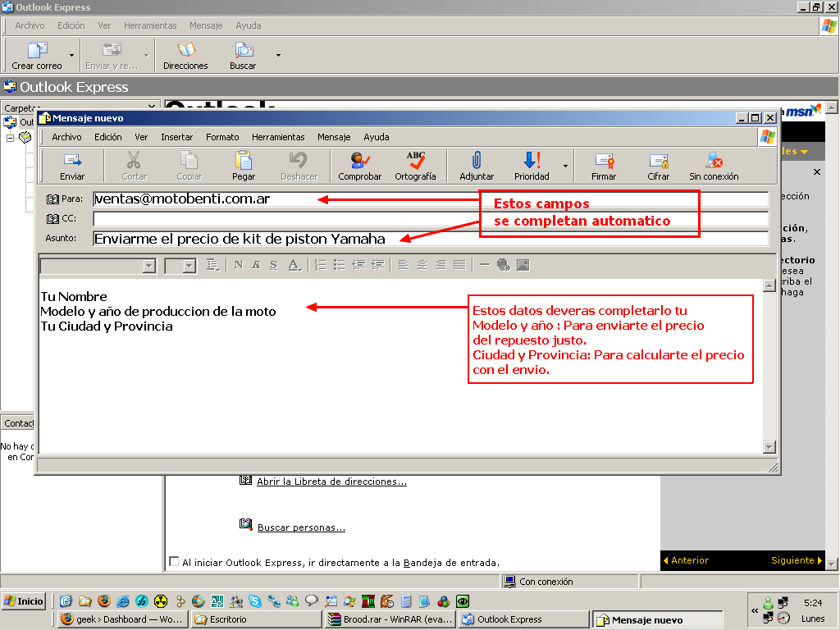Viewport: 840px width, 630px height.
Task: Click Buscar in Outlook Express toolbar
Action: 243,57
